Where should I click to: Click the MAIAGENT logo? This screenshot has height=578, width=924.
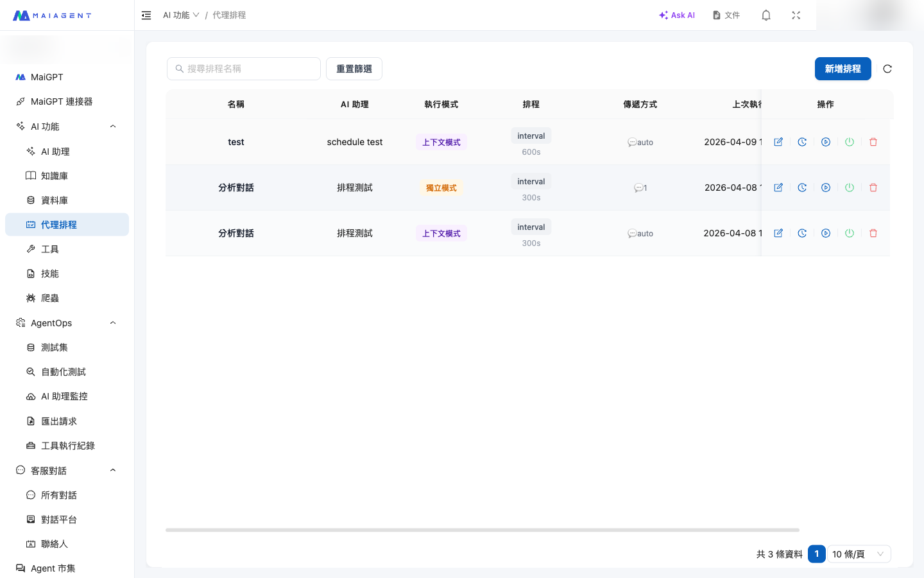click(x=52, y=15)
